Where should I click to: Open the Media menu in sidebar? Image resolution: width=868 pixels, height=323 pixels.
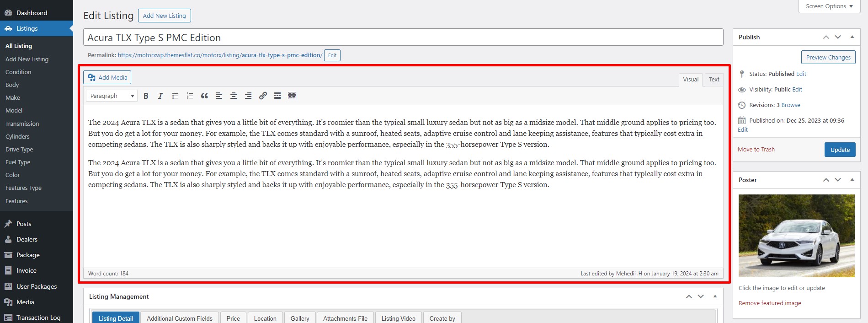37,302
